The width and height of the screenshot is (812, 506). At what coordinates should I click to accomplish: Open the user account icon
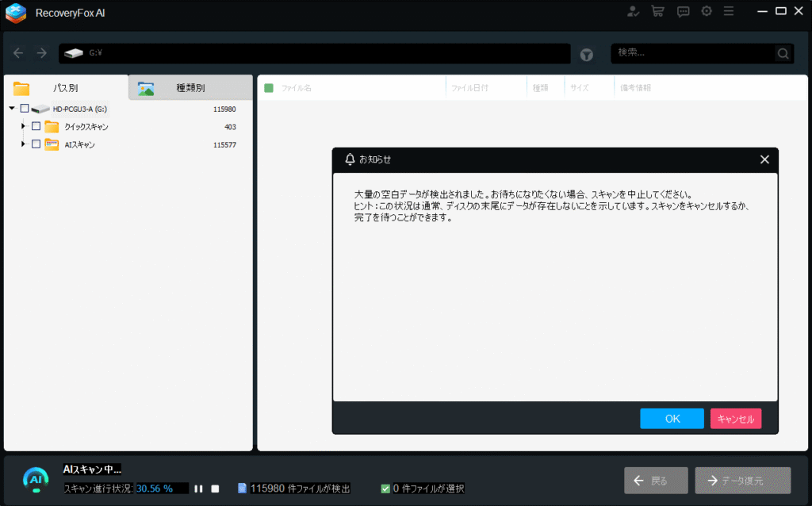pyautogui.click(x=633, y=11)
